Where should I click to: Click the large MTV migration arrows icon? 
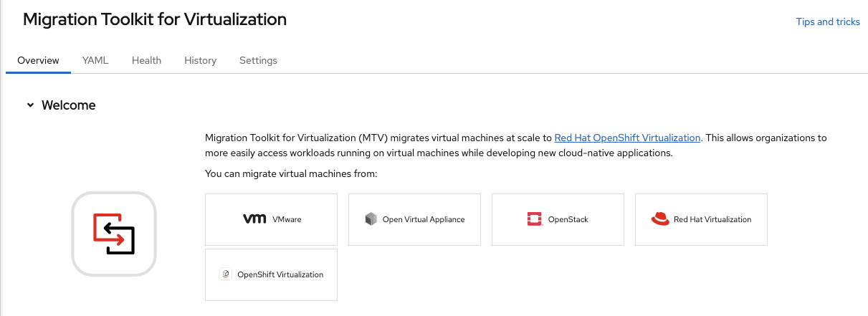114,234
